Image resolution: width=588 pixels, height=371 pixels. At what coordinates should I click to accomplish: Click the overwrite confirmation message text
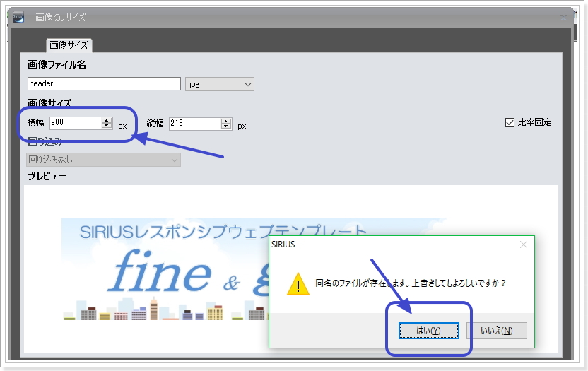(x=410, y=283)
